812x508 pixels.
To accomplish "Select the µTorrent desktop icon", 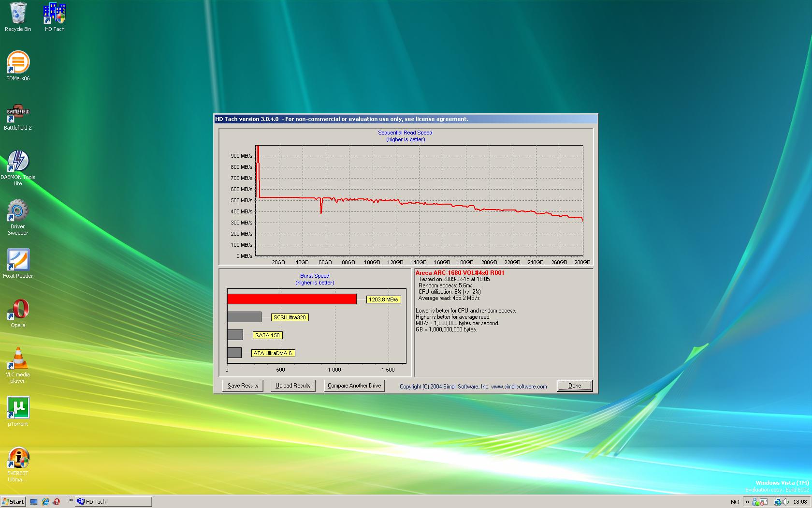I will (x=18, y=412).
